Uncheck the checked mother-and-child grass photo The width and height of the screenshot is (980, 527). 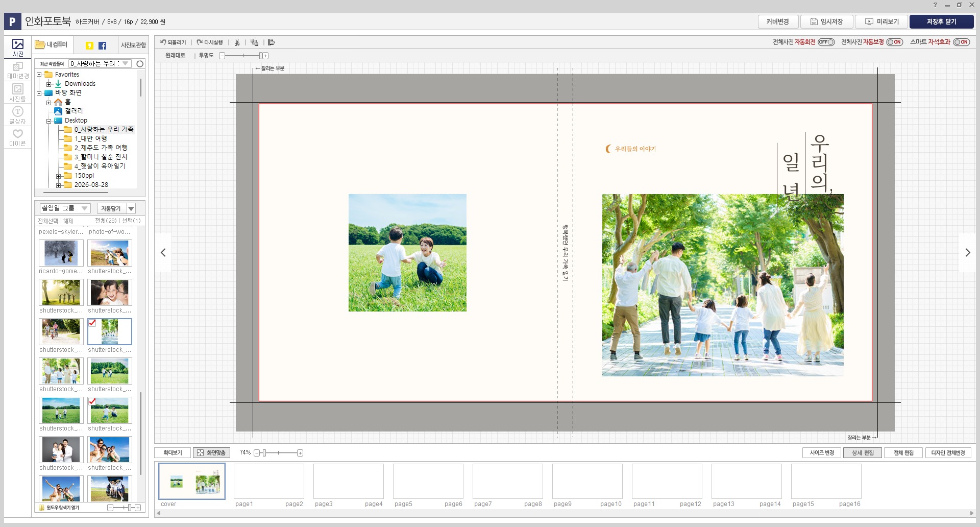pos(92,401)
